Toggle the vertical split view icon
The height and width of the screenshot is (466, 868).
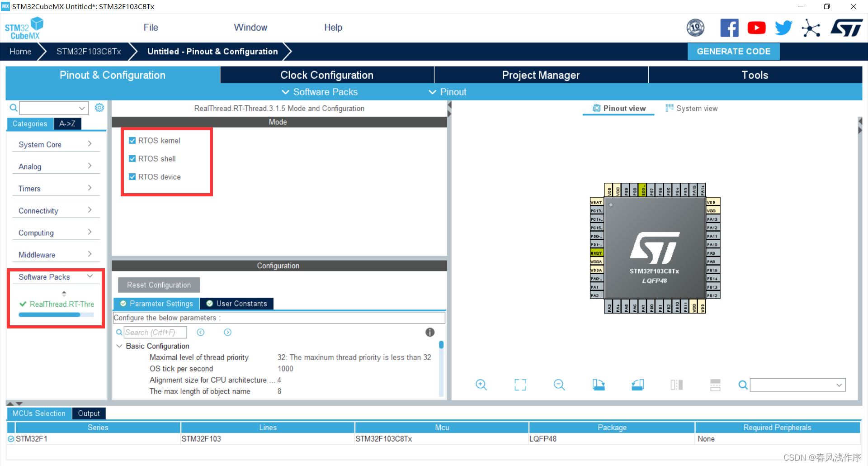tap(677, 385)
